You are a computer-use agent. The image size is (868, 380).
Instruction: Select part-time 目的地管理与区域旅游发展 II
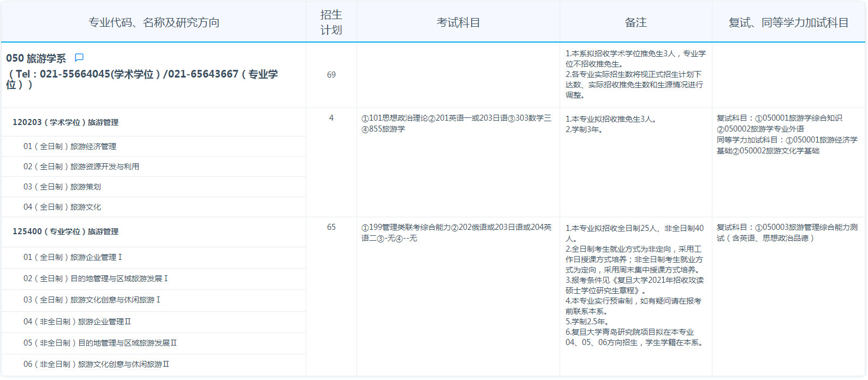click(x=100, y=343)
